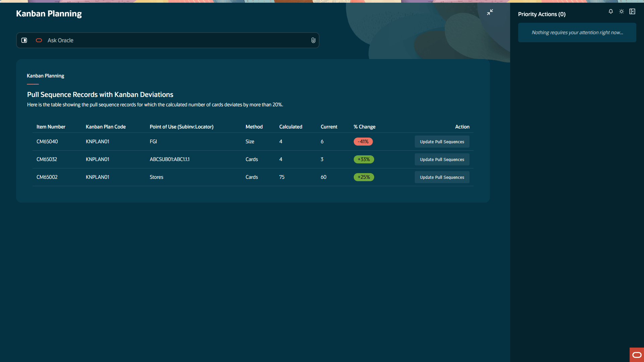The width and height of the screenshot is (644, 362).
Task: Update Pull Sequences for CM65002
Action: tap(442, 177)
